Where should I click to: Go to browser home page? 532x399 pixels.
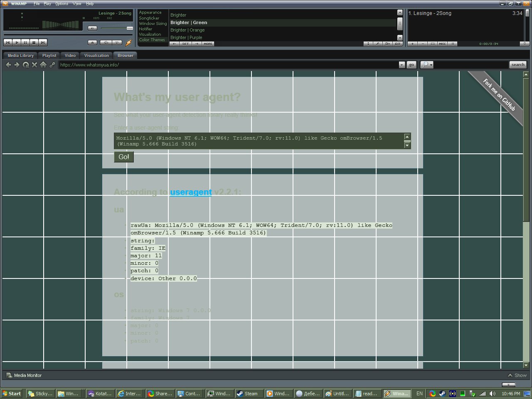pyautogui.click(x=43, y=64)
